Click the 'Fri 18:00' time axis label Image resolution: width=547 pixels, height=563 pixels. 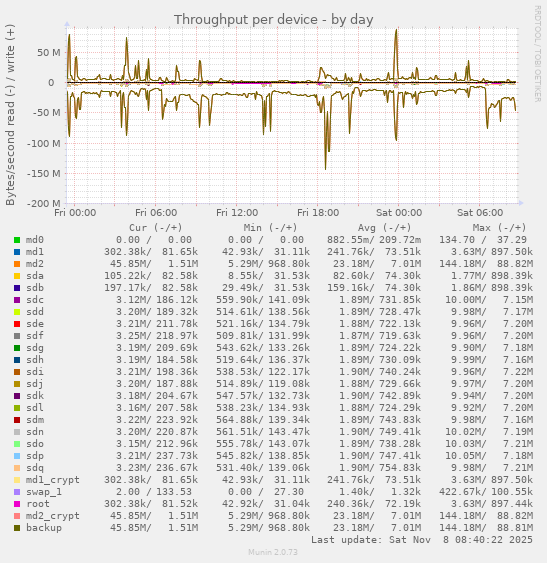[x=318, y=213]
